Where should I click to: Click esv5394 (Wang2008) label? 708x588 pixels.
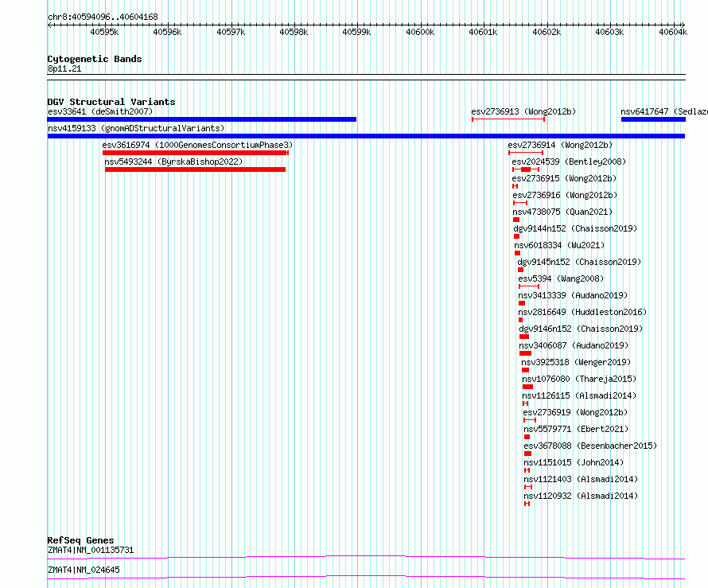[562, 278]
